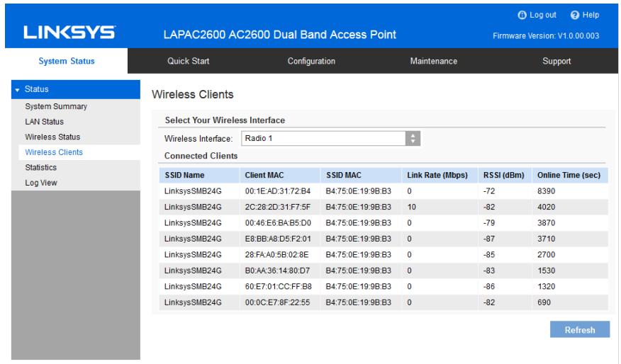Click RSSI value -85

[489, 254]
